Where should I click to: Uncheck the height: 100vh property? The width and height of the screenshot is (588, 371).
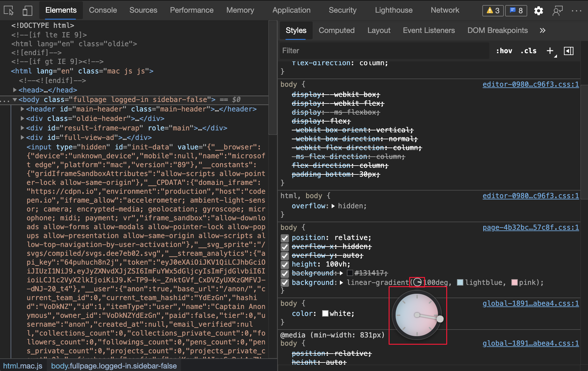pos(285,265)
